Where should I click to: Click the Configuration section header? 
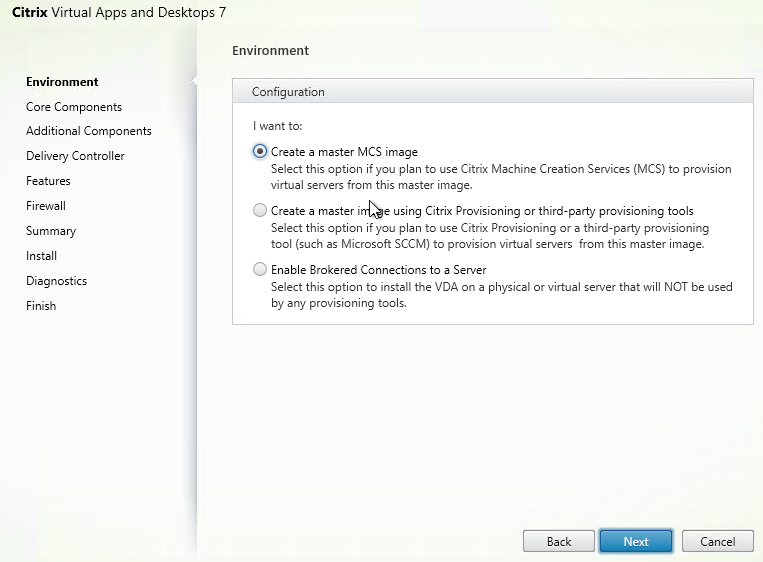pyautogui.click(x=493, y=91)
